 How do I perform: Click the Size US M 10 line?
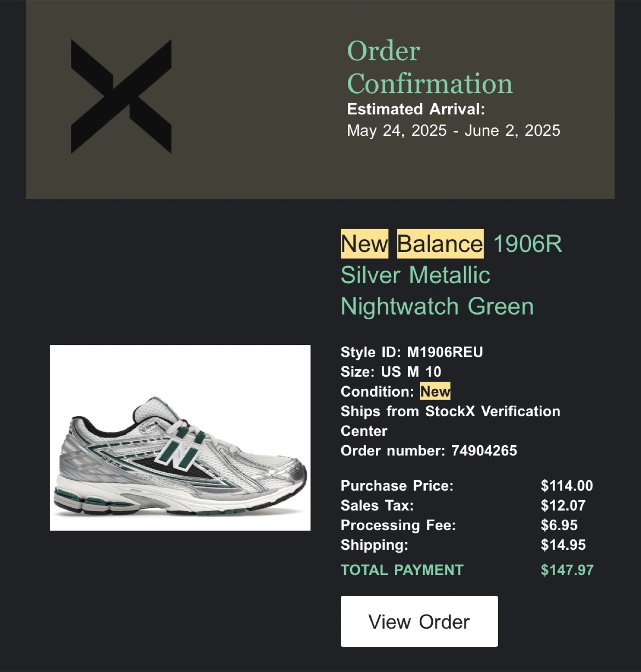391,371
